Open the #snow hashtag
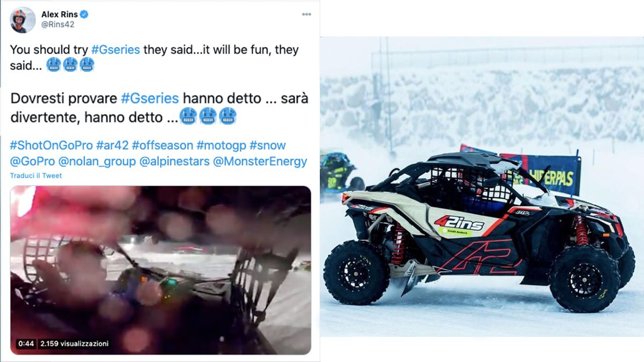 268,145
